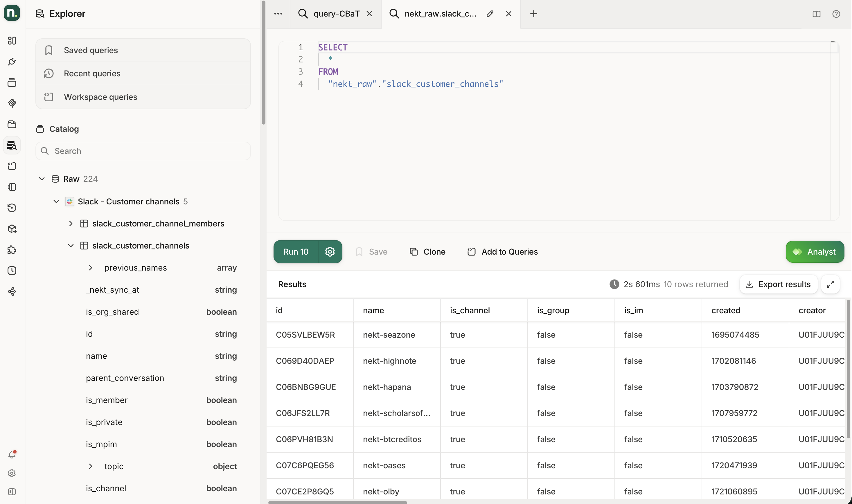Click Export results
The width and height of the screenshot is (852, 504).
778,284
